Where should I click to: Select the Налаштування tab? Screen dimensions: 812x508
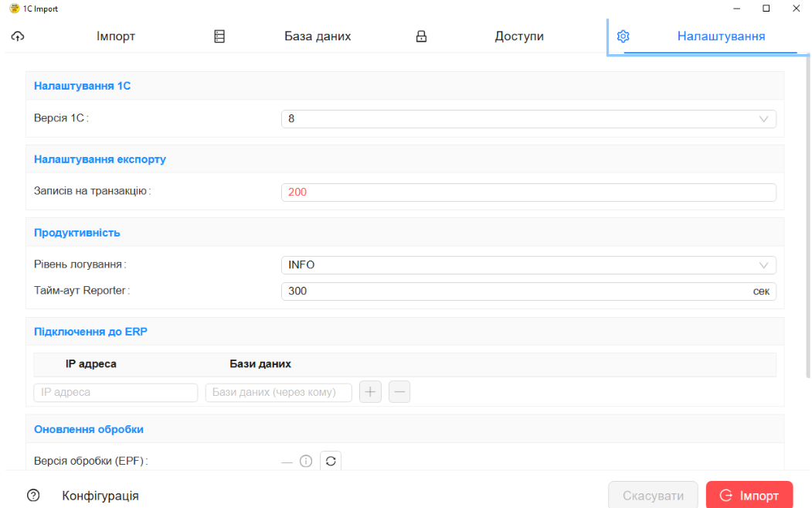(x=721, y=36)
